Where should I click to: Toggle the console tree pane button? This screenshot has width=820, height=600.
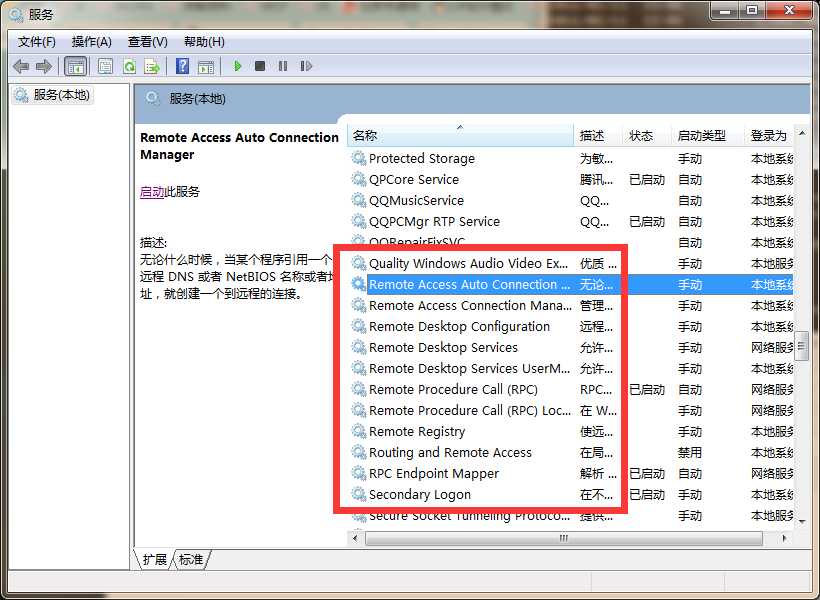point(75,66)
